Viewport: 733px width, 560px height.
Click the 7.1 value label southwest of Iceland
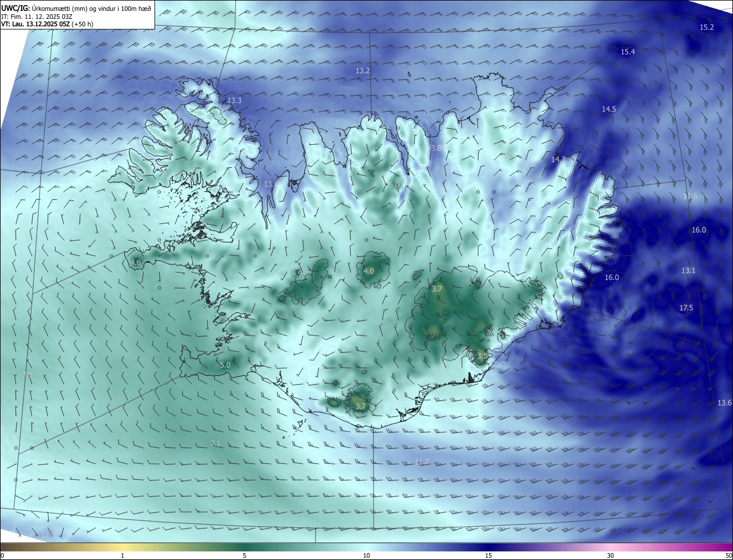(215, 444)
